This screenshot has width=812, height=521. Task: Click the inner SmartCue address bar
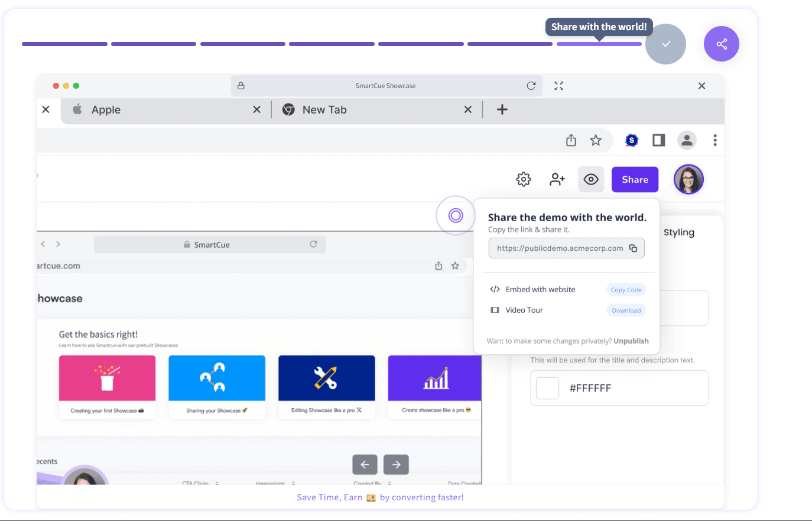click(x=210, y=244)
